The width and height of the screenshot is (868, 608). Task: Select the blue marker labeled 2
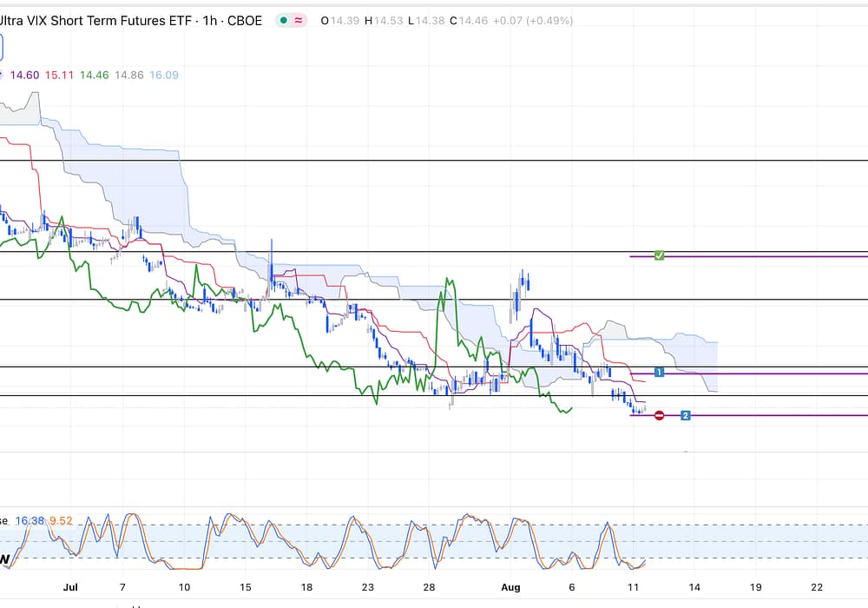(686, 416)
